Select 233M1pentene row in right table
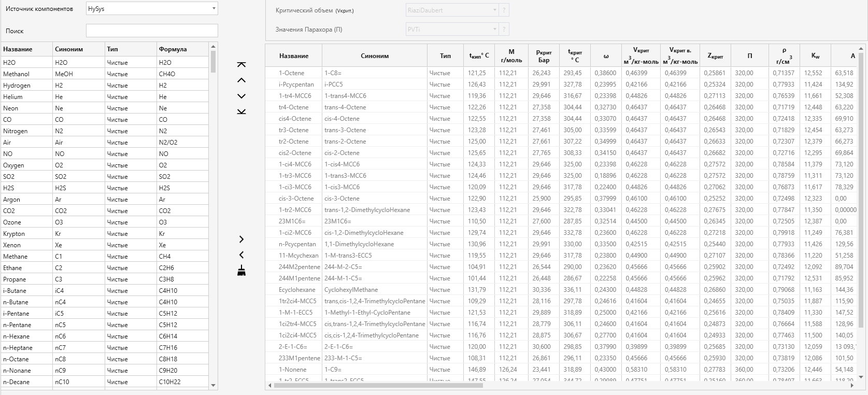868x395 pixels. pos(561,358)
